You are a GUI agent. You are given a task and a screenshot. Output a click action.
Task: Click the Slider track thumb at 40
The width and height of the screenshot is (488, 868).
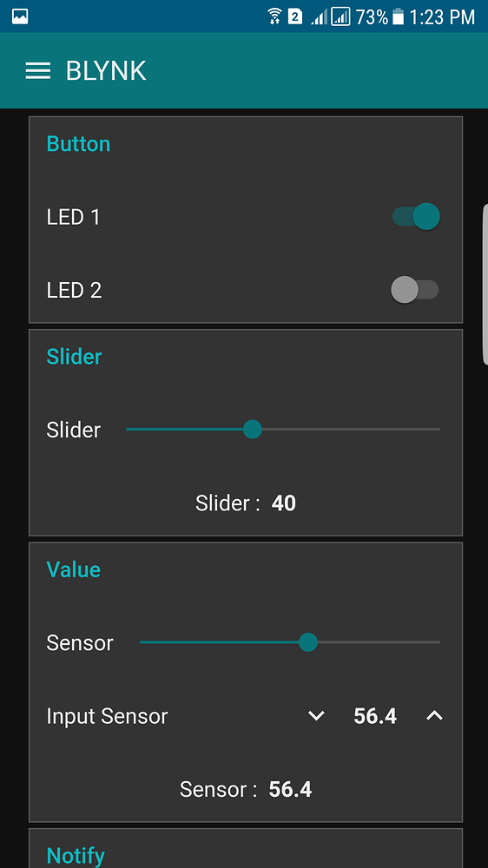click(253, 429)
